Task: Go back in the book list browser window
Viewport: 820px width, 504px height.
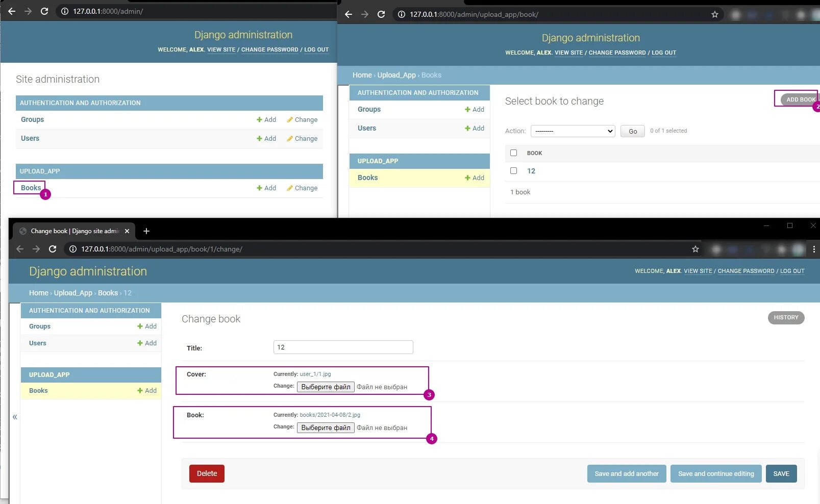Action: [349, 14]
